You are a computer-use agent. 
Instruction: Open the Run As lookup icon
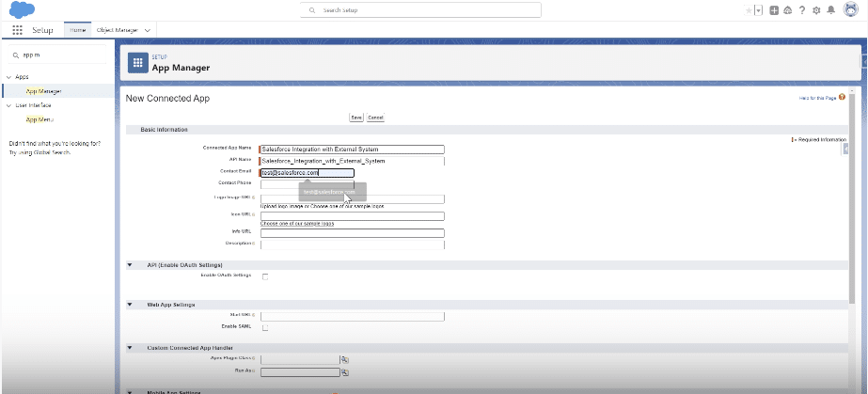345,372
